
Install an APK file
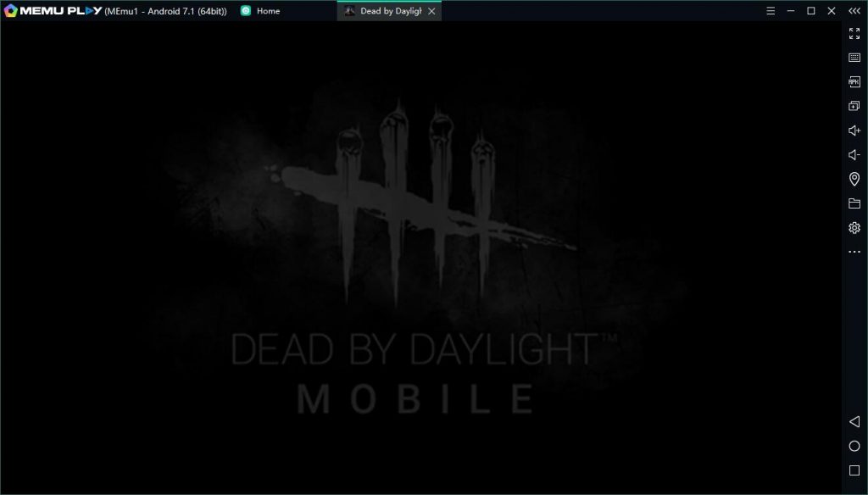point(854,82)
